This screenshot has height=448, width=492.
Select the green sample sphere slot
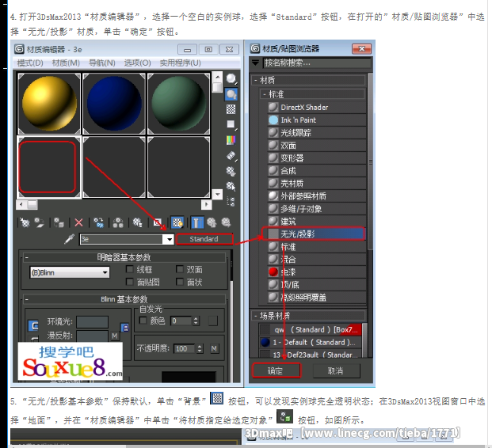(x=178, y=104)
